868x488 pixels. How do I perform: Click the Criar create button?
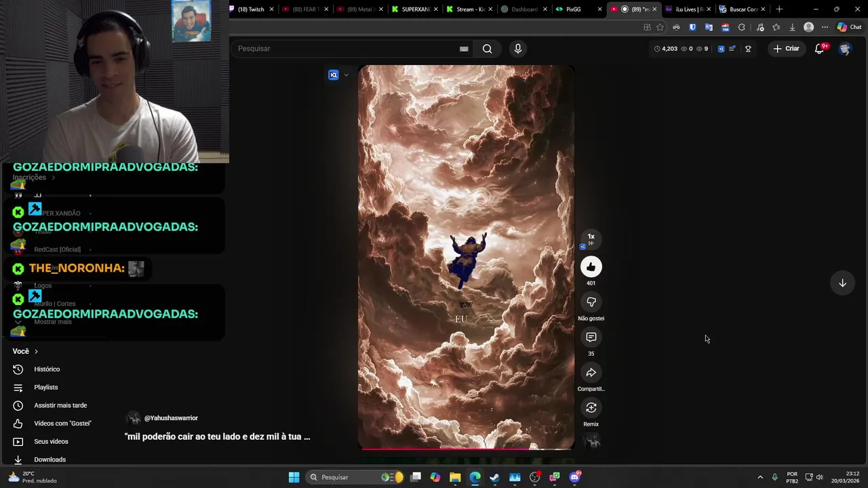click(x=787, y=49)
